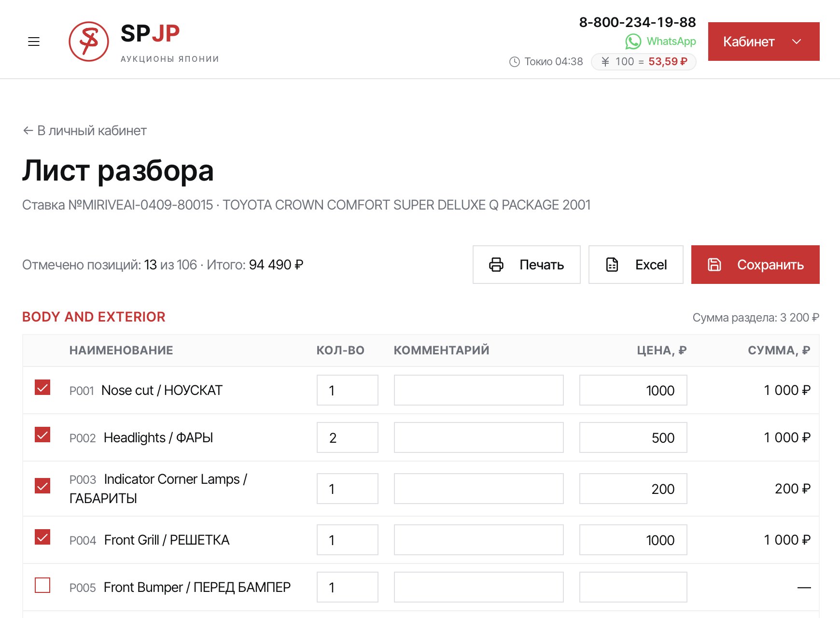Uncheck the P002 Headlights checkbox
Viewport: 840px width, 618px height.
click(42, 435)
